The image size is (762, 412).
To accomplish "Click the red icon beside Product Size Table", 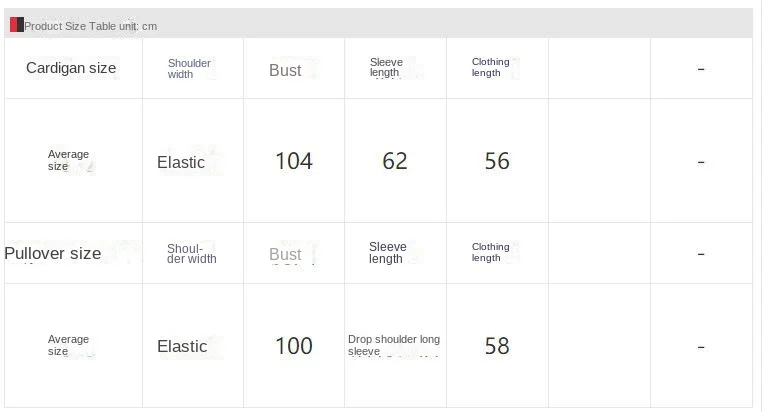I will coord(16,25).
